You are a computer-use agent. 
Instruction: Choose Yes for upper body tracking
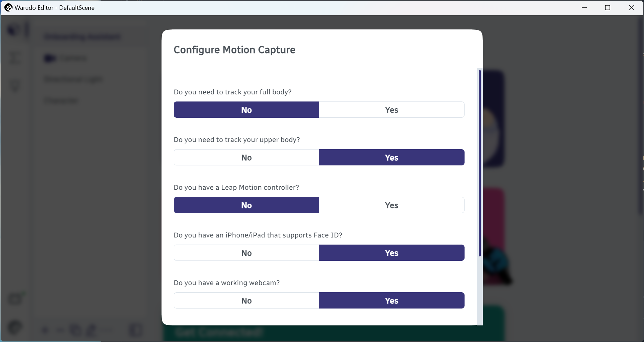coord(392,157)
